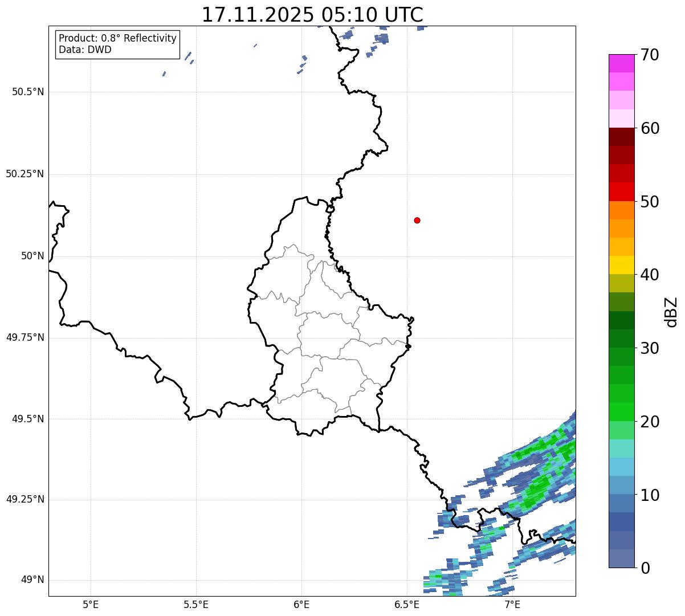
Task: Click the 6.5°E longitude axis label
Action: pyautogui.click(x=407, y=604)
